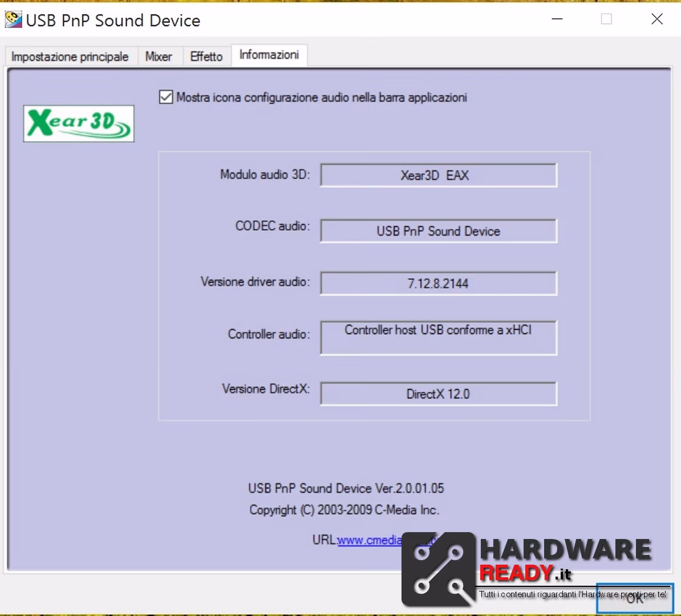Click the driver version 7.12.8.2144 field

(438, 283)
